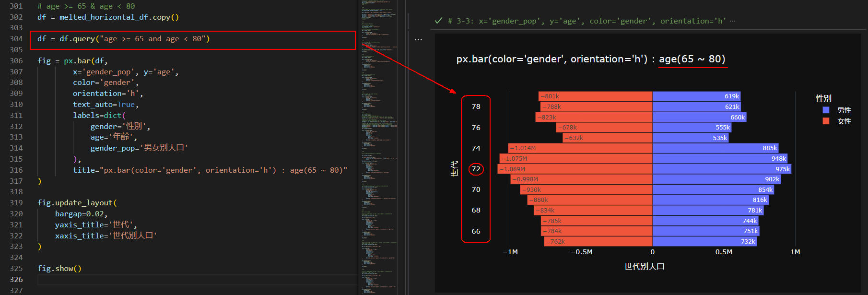Click the y-axis title 世代

(x=454, y=168)
